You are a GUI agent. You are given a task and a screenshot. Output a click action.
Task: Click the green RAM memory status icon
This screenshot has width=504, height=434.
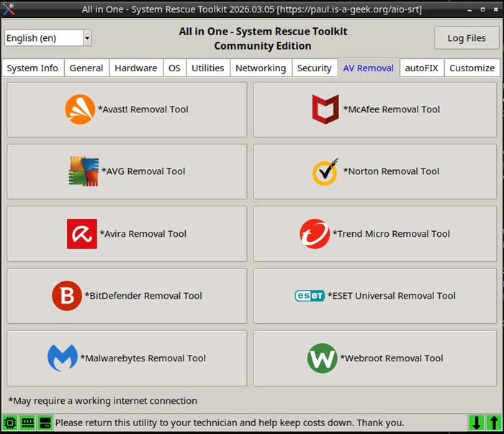pos(27,422)
